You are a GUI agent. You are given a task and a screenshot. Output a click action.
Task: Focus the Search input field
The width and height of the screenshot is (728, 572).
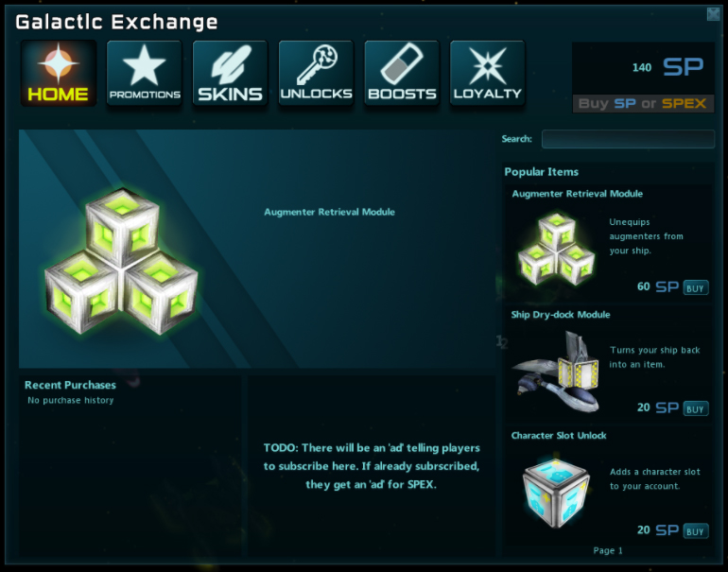628,139
